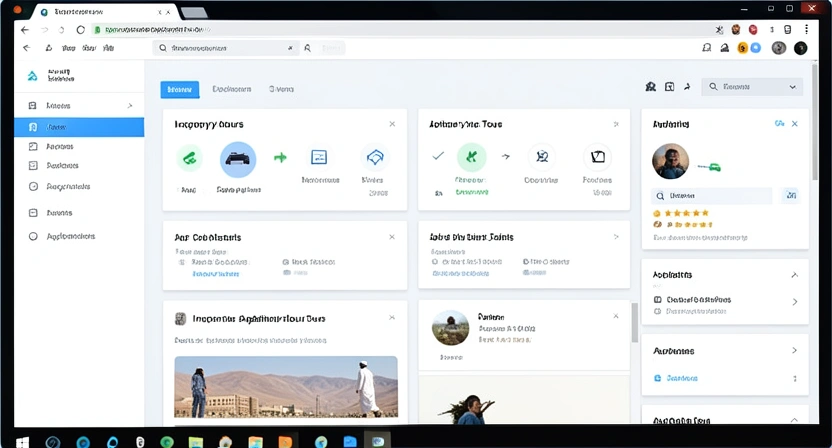Click the active blue tab button

(x=180, y=89)
